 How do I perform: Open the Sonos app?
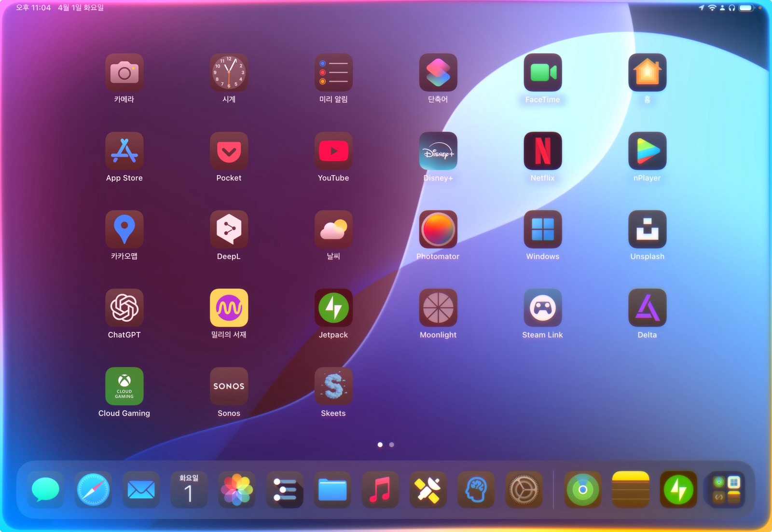pyautogui.click(x=229, y=386)
